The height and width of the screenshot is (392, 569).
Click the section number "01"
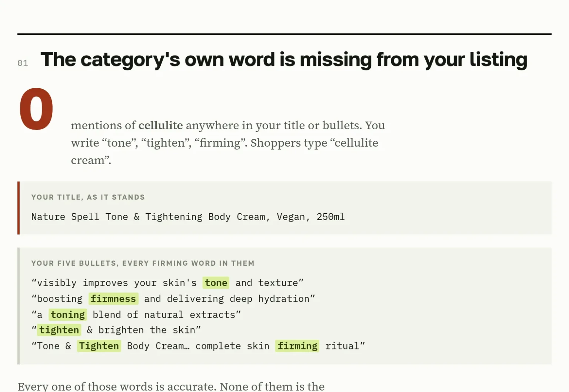(x=23, y=63)
